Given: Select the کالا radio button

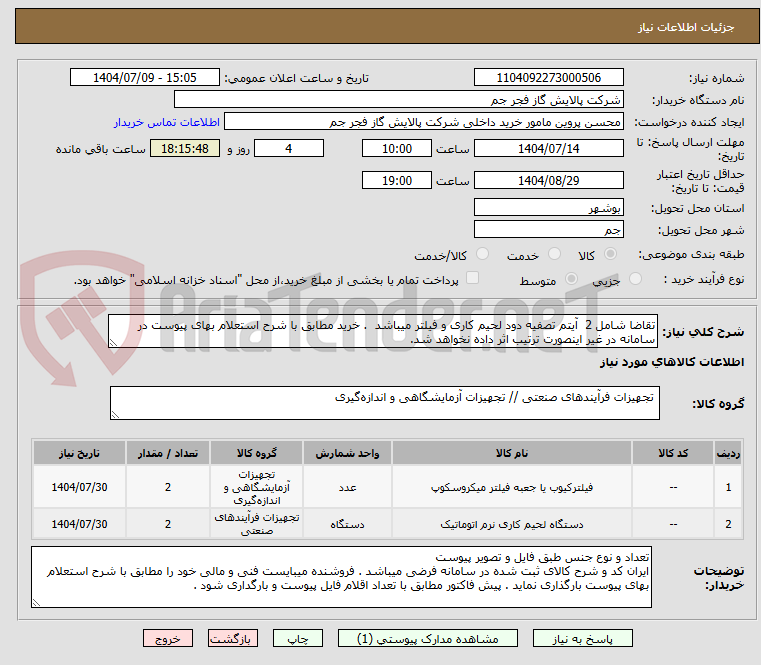Looking at the screenshot, I should (610, 254).
